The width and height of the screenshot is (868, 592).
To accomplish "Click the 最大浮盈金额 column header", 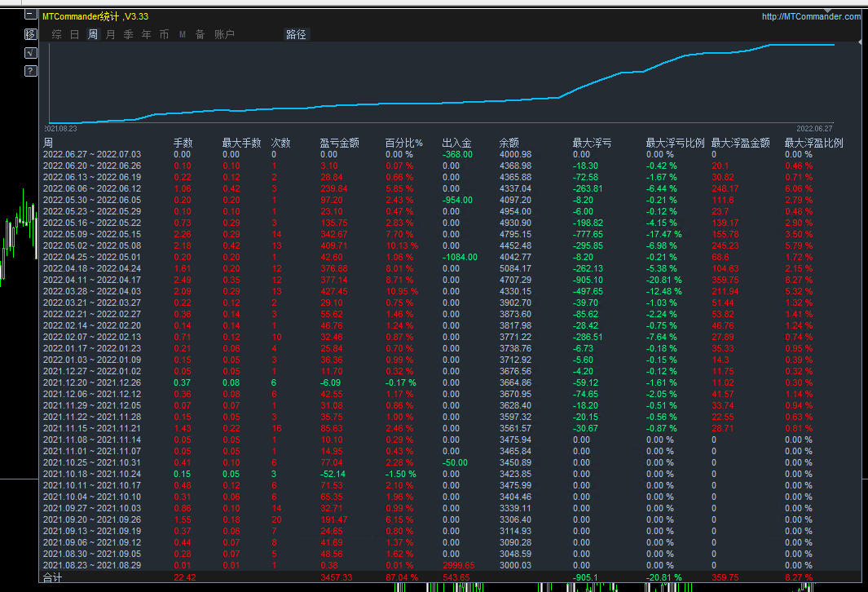I will [740, 143].
